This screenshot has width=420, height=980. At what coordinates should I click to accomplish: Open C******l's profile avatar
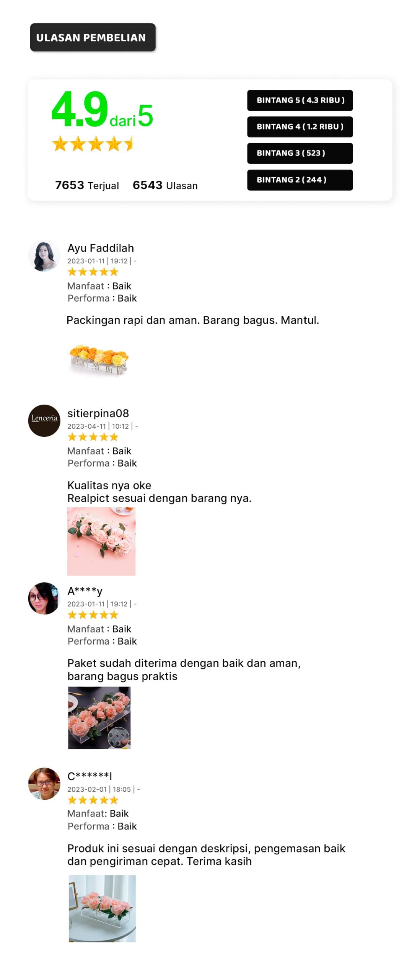click(x=44, y=784)
